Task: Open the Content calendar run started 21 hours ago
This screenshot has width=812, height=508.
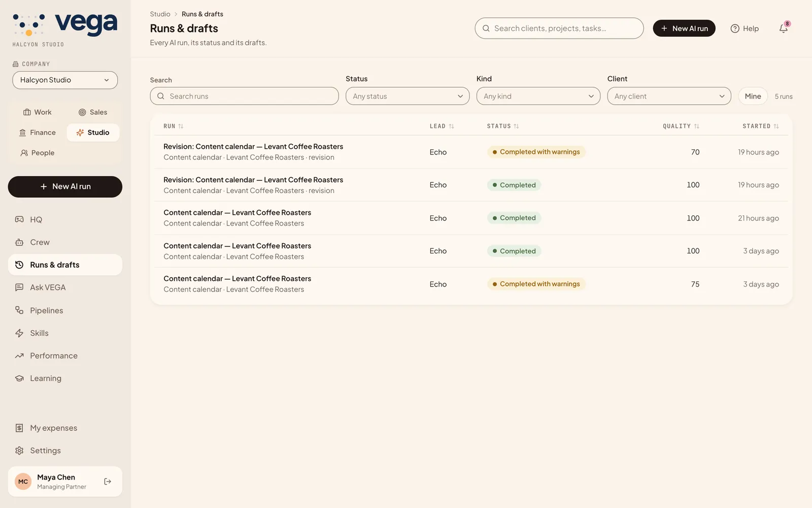Action: [471, 218]
